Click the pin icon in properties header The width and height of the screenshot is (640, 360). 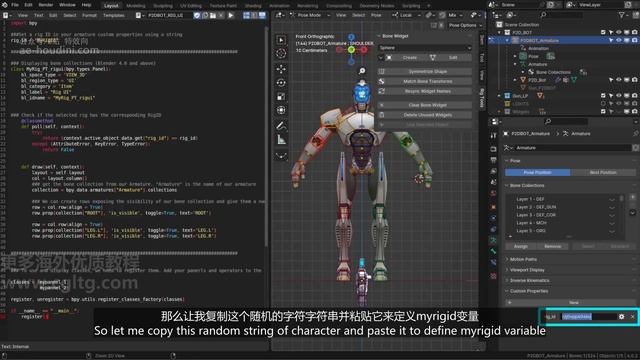[636, 133]
